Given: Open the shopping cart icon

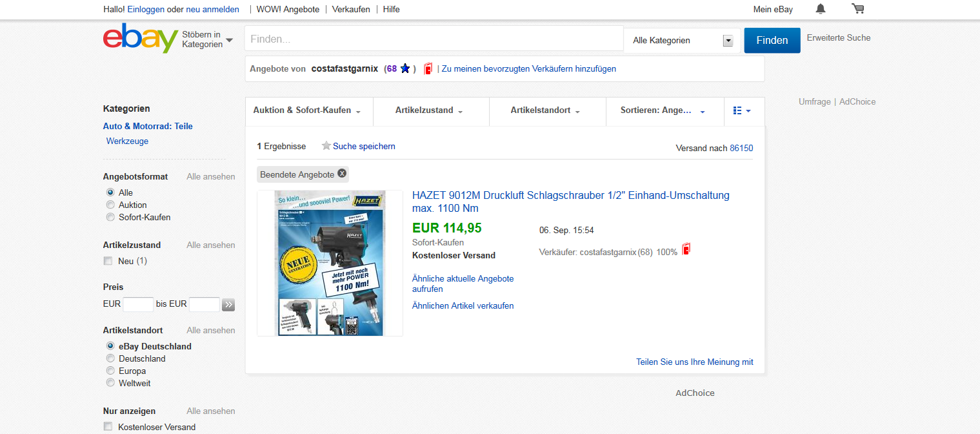Looking at the screenshot, I should (x=857, y=9).
